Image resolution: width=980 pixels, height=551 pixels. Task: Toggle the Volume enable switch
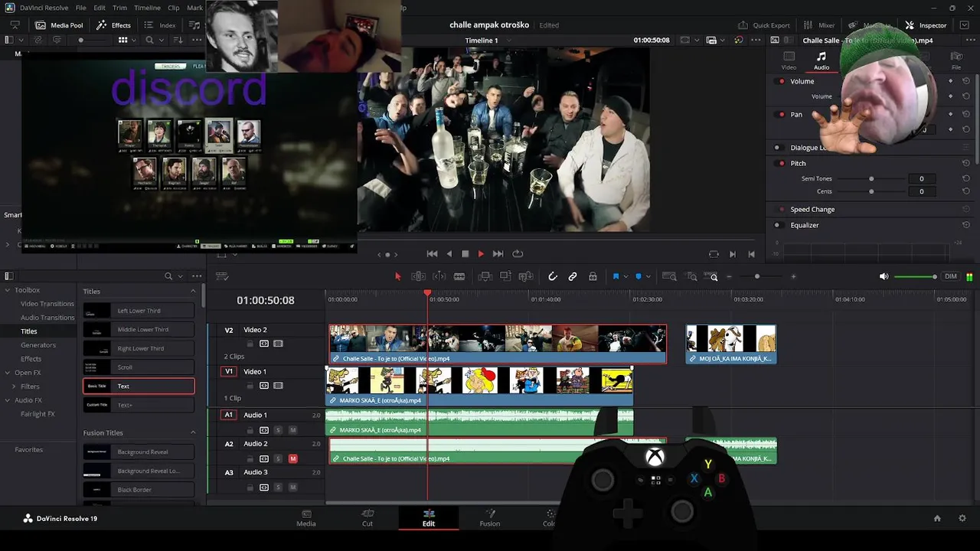(781, 81)
